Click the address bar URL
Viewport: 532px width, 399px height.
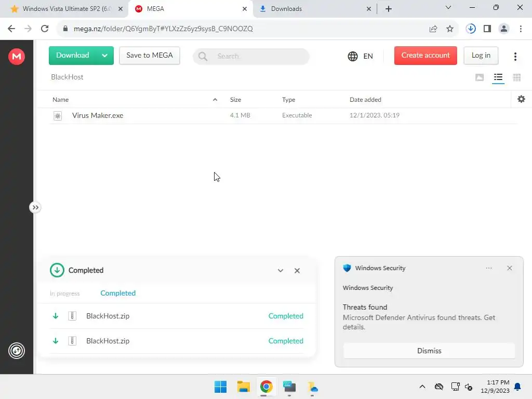[x=163, y=29]
